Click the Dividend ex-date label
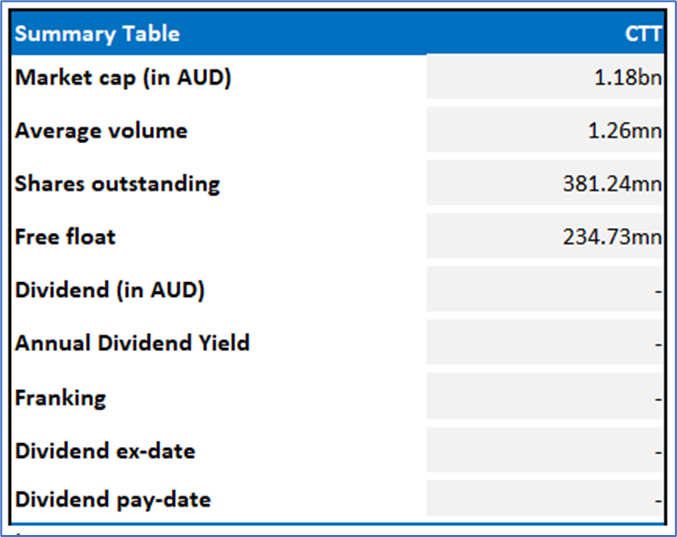 tap(105, 451)
